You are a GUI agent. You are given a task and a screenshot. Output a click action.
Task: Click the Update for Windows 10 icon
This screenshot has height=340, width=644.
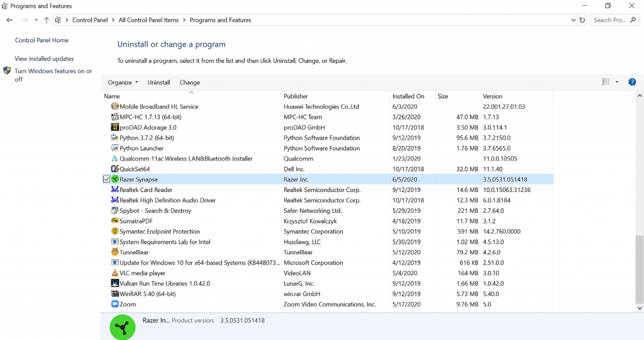(115, 263)
